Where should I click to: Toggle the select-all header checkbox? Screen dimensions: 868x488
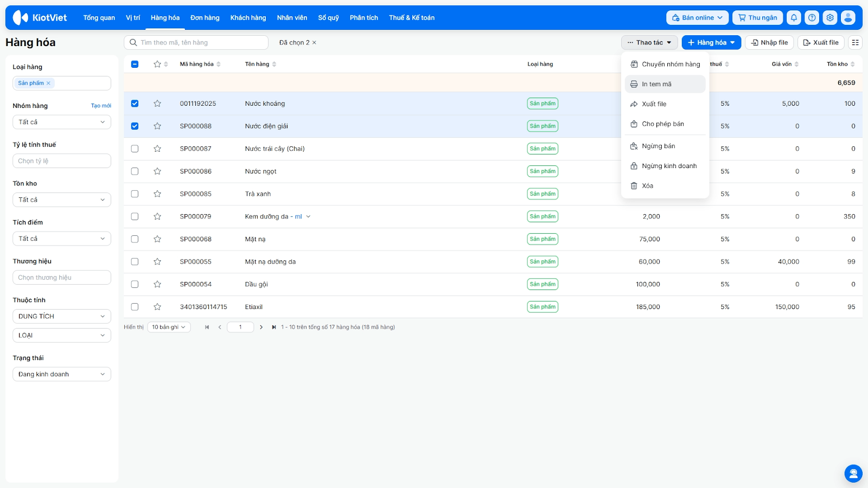tap(135, 64)
